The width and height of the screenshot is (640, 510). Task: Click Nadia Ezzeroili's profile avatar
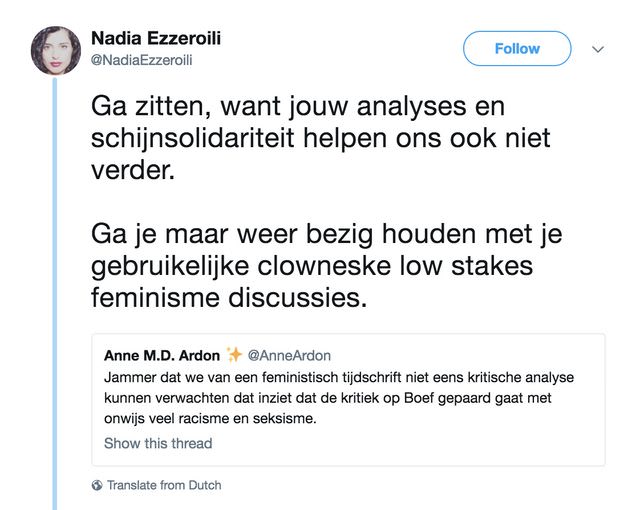click(54, 50)
